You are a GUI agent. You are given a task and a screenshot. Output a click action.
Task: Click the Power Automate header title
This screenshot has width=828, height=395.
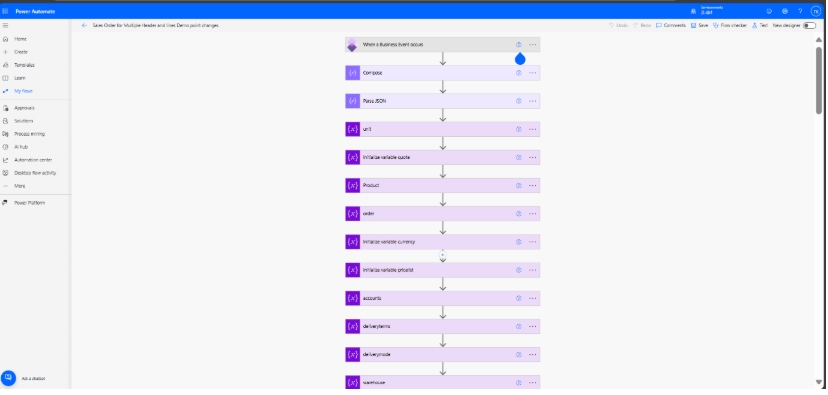tap(35, 11)
